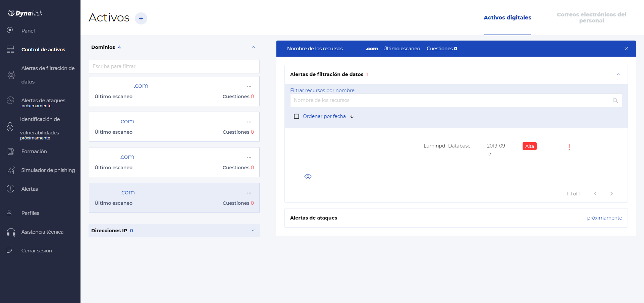
Task: Click the Perfiles user icon
Action: 9,213
